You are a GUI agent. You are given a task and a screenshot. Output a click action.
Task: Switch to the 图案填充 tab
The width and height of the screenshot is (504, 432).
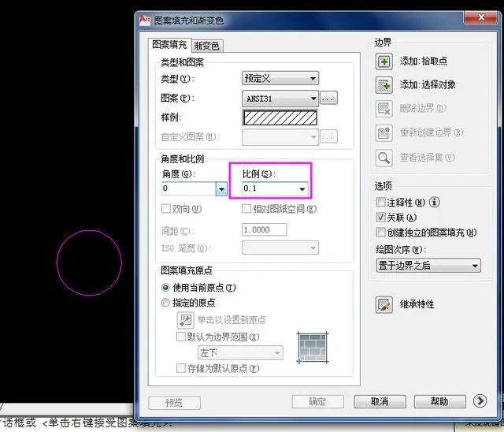[x=169, y=45]
